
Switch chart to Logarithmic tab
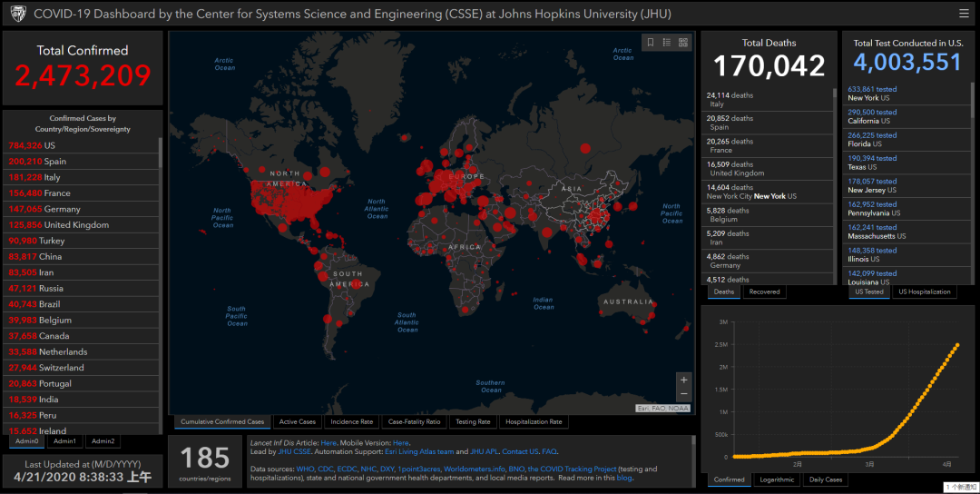click(x=777, y=480)
